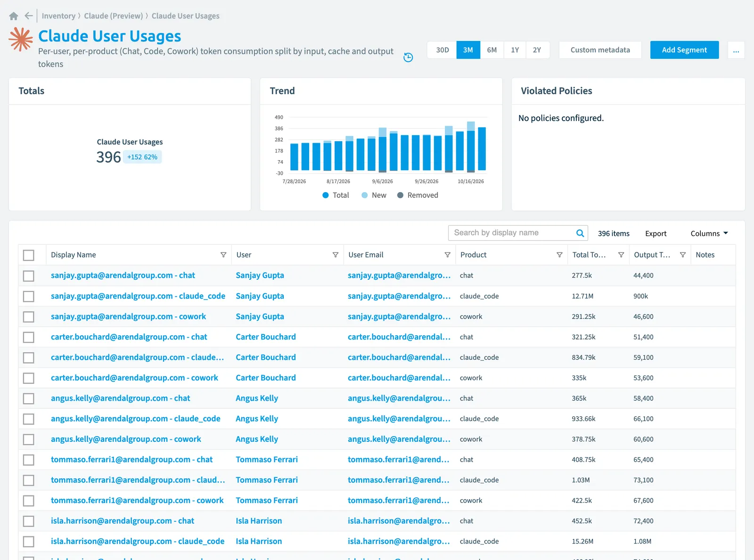754x560 pixels.
Task: Select the 3M time range
Action: pos(468,50)
